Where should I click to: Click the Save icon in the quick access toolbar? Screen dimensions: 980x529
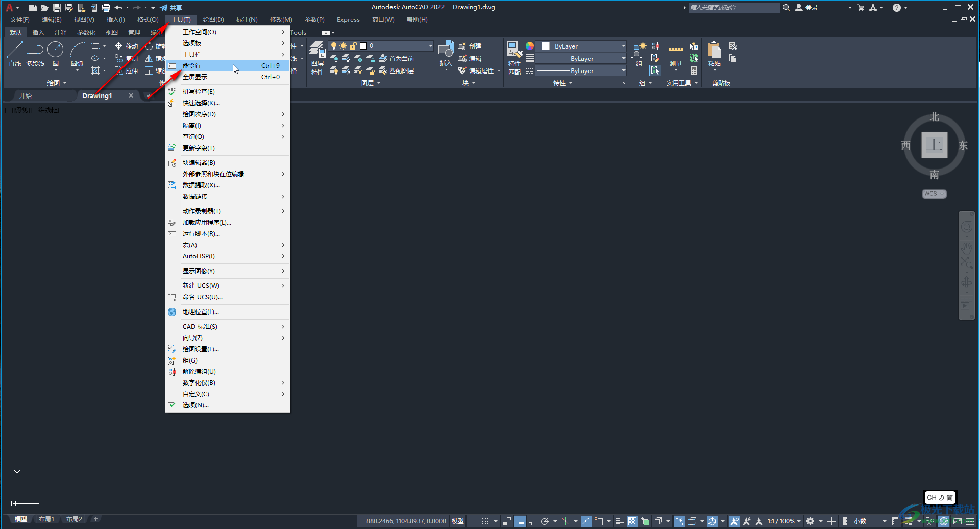pyautogui.click(x=57, y=7)
